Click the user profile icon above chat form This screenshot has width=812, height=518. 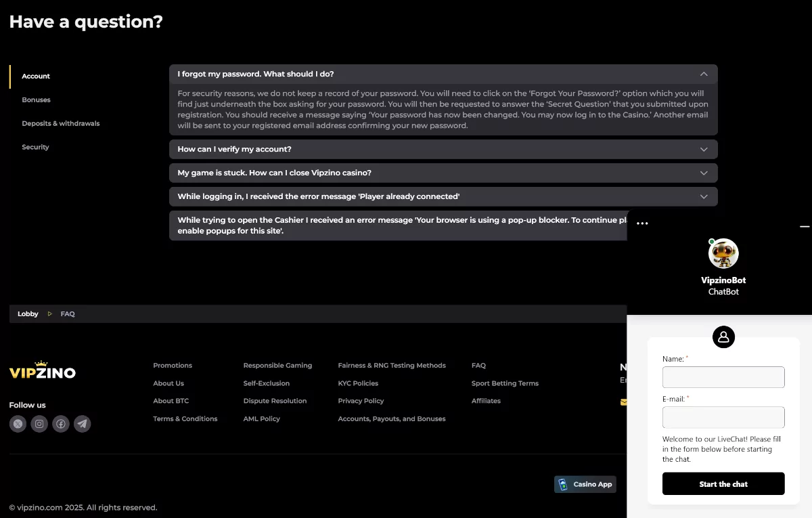point(723,337)
